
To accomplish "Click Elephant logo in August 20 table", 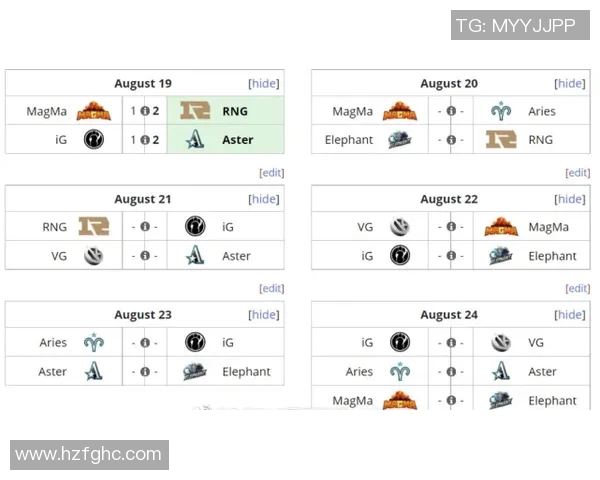I will point(400,140).
